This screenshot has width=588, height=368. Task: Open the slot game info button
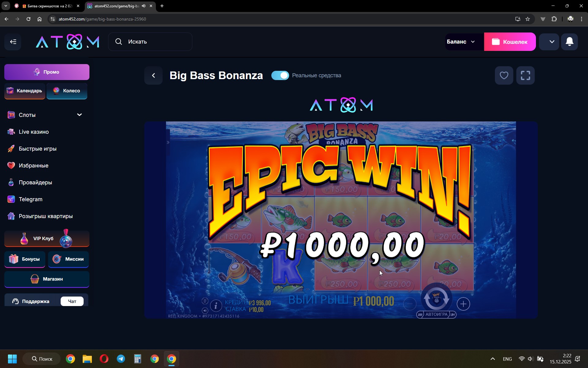(216, 306)
